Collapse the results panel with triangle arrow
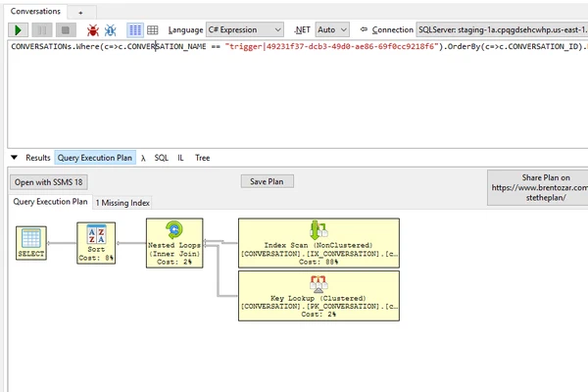 (15, 158)
